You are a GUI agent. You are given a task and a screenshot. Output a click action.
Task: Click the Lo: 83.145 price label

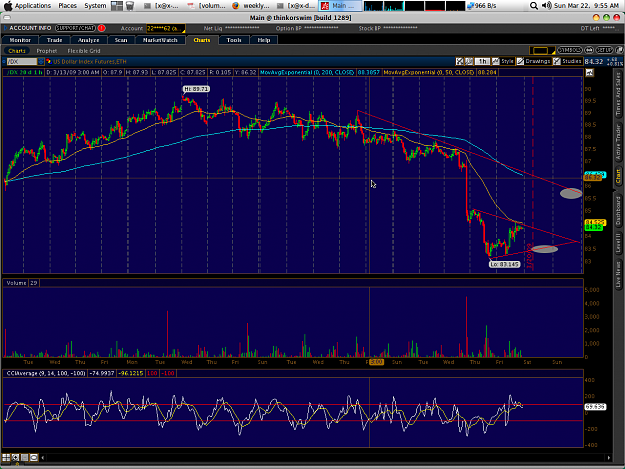(505, 264)
